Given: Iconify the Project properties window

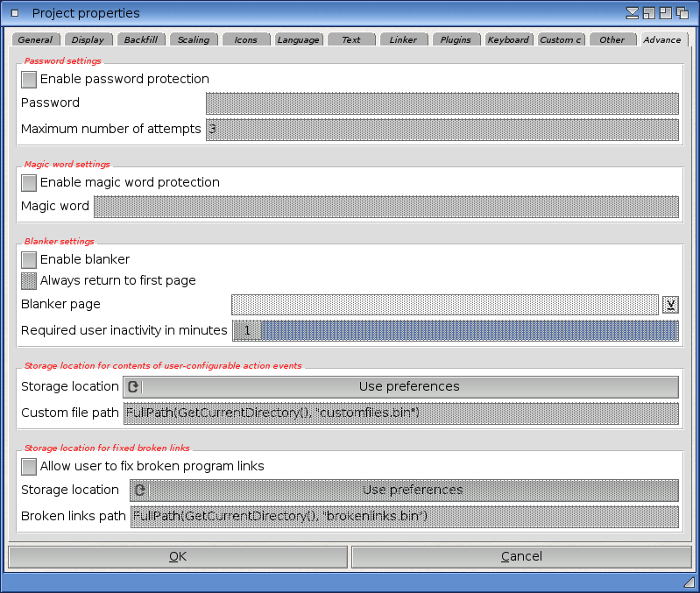Looking at the screenshot, I should 633,13.
